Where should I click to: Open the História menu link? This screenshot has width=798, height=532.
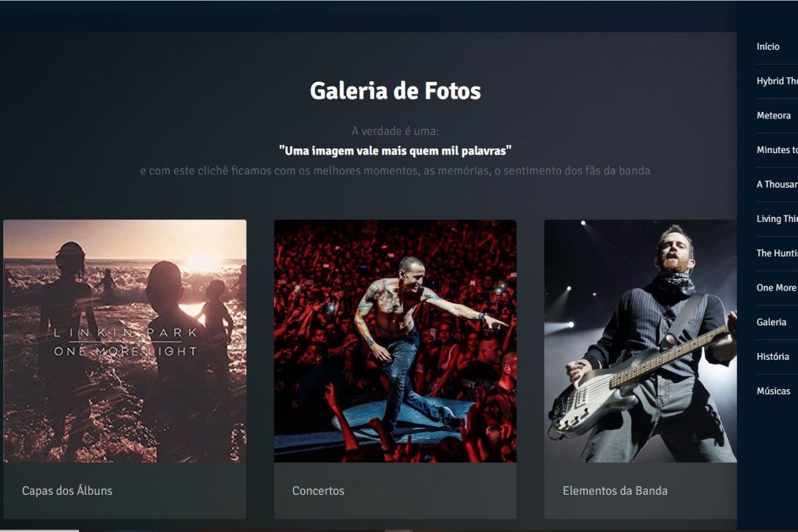pyautogui.click(x=773, y=356)
